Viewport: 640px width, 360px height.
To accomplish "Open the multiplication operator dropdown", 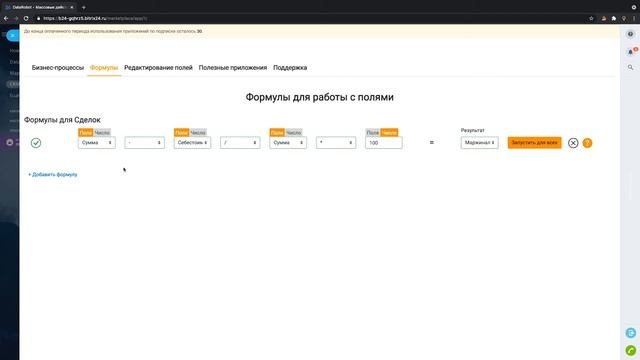I will pyautogui.click(x=336, y=143).
